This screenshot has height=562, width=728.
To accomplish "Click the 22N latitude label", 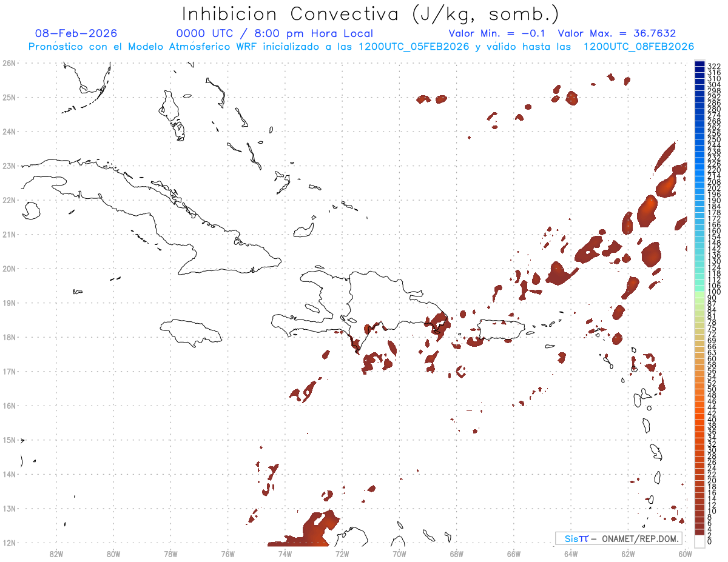I will (x=9, y=200).
